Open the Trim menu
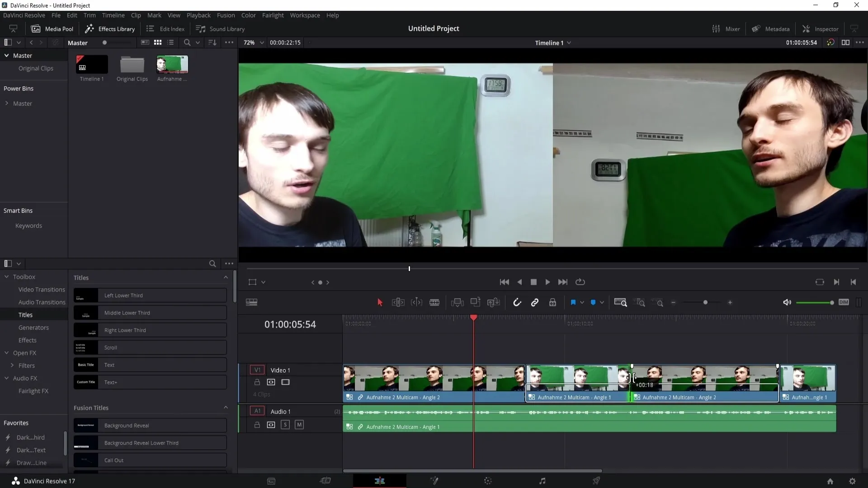 [x=90, y=15]
